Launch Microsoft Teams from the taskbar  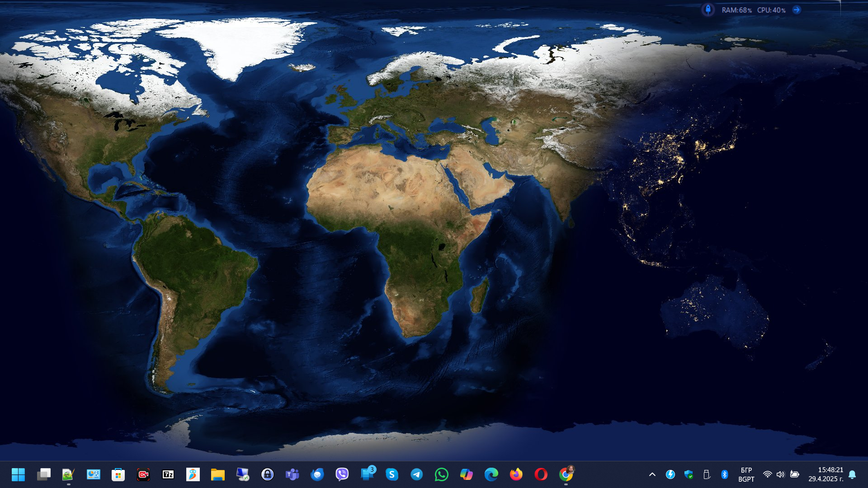292,474
